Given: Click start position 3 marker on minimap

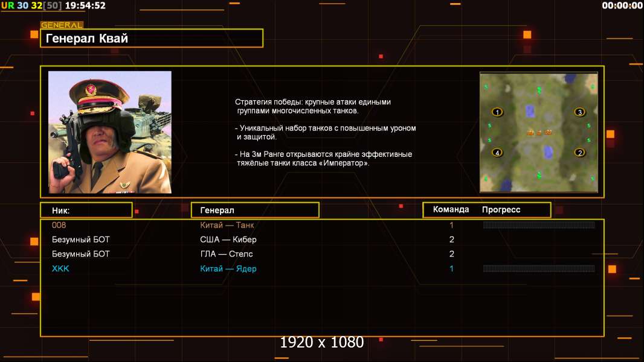Looking at the screenshot, I should [579, 112].
